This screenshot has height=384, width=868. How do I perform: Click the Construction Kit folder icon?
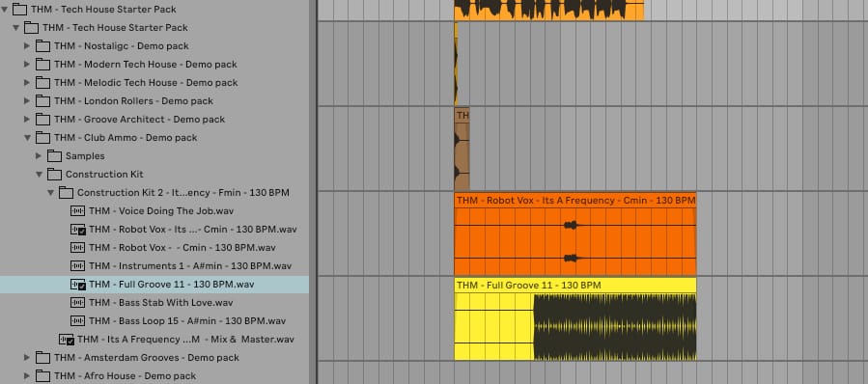54,174
